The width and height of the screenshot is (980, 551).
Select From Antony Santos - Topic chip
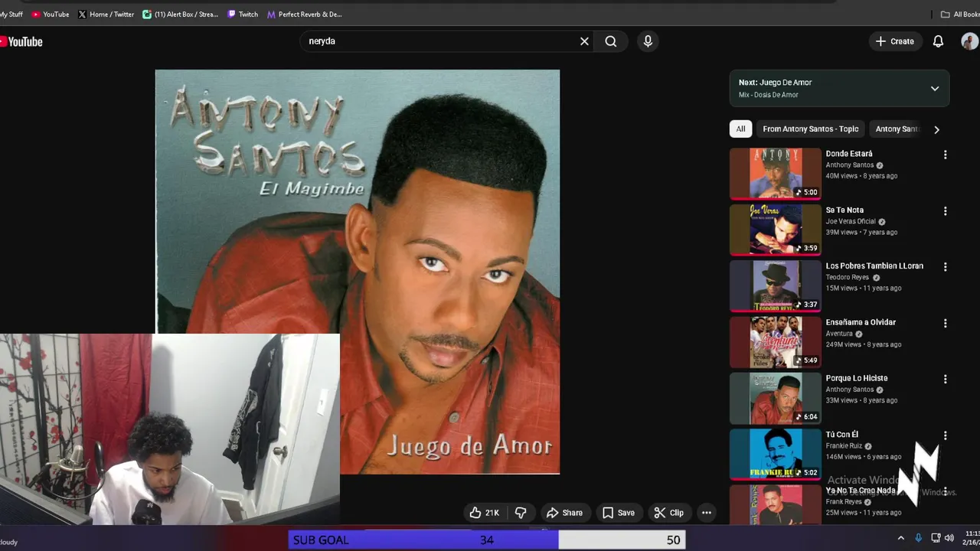tap(810, 129)
